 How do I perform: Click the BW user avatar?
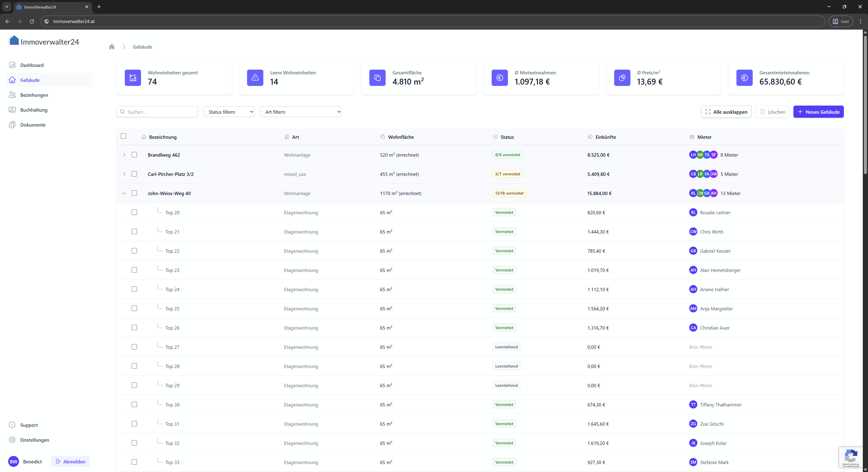(14, 462)
